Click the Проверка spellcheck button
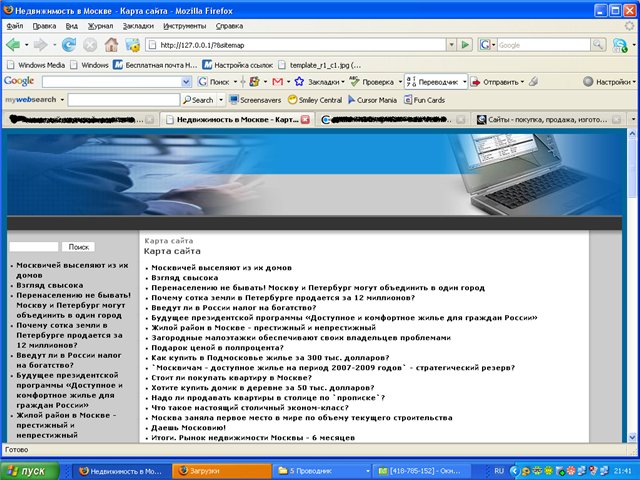 [x=372, y=82]
